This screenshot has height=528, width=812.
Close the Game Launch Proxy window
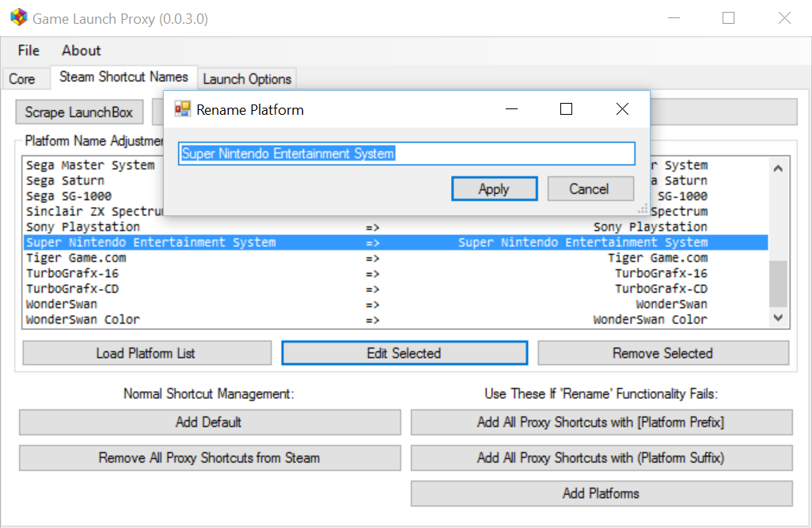click(x=784, y=18)
